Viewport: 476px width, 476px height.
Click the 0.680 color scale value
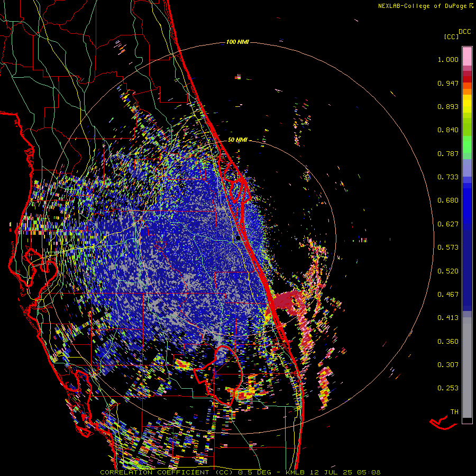[448, 200]
